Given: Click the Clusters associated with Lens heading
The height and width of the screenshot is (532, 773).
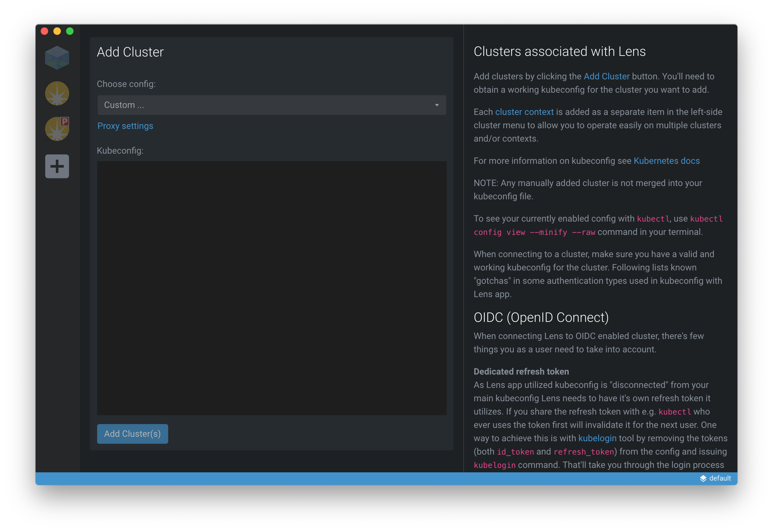Looking at the screenshot, I should tap(559, 51).
